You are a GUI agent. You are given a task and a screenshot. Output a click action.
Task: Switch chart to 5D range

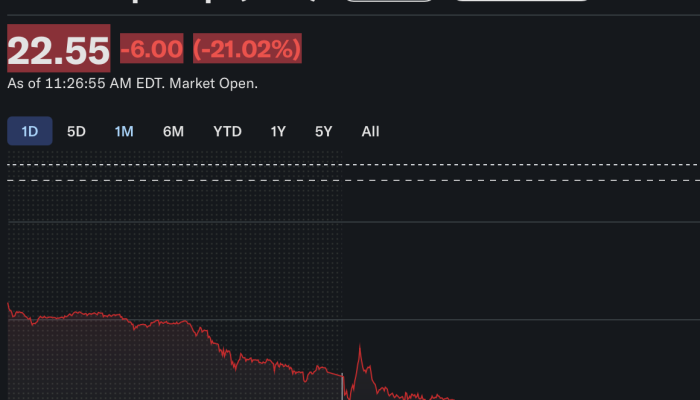(x=76, y=131)
